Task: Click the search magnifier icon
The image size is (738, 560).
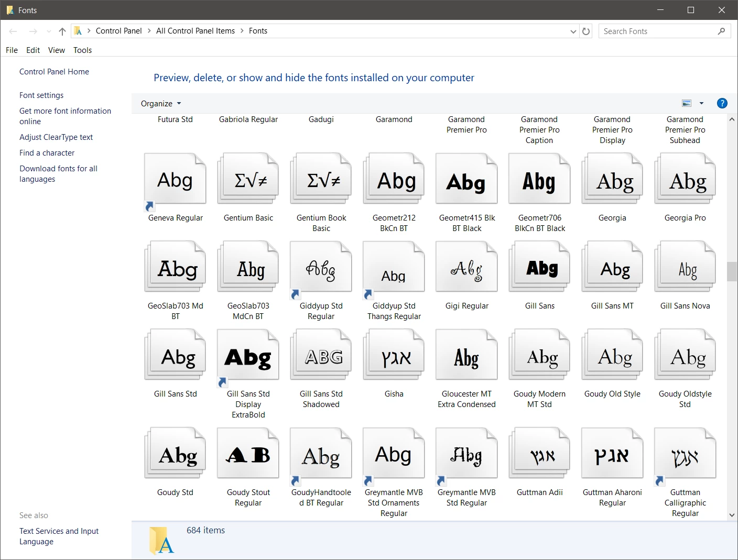Action: coord(722,31)
